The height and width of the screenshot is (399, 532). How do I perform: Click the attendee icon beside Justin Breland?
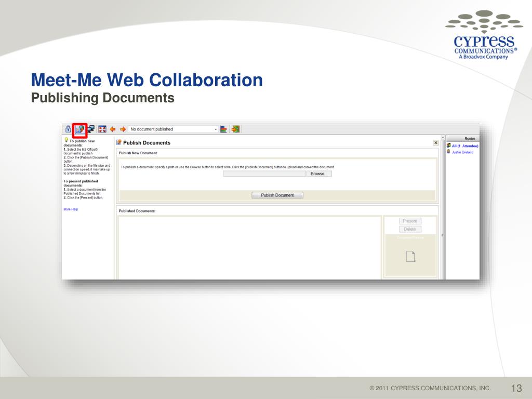pos(448,152)
